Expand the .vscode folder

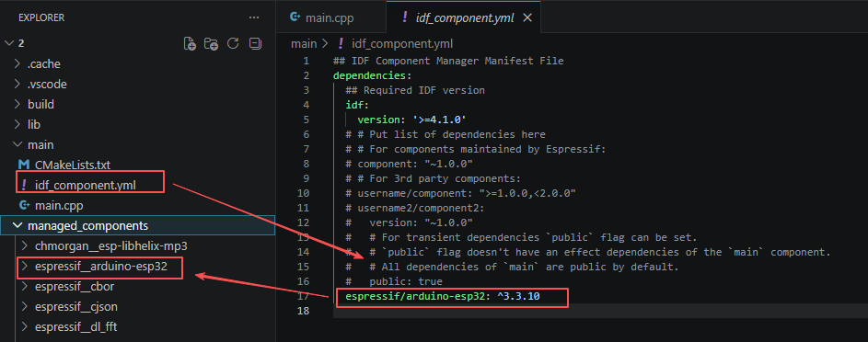[17, 85]
